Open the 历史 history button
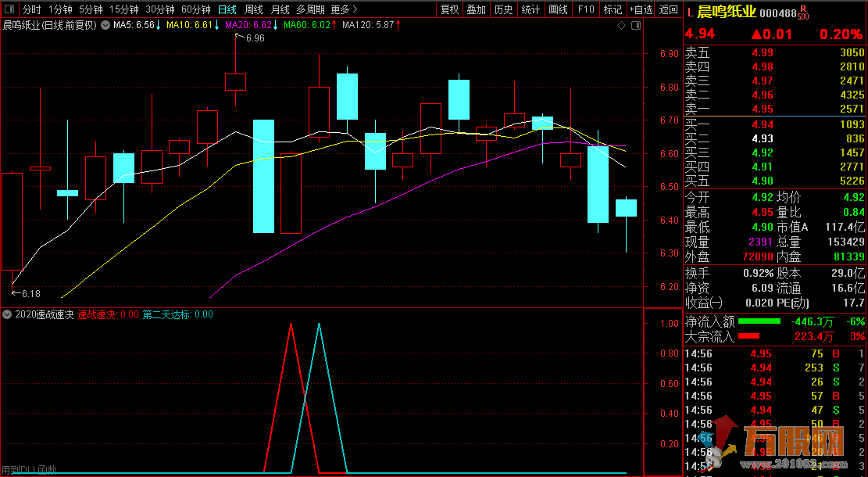 click(503, 9)
